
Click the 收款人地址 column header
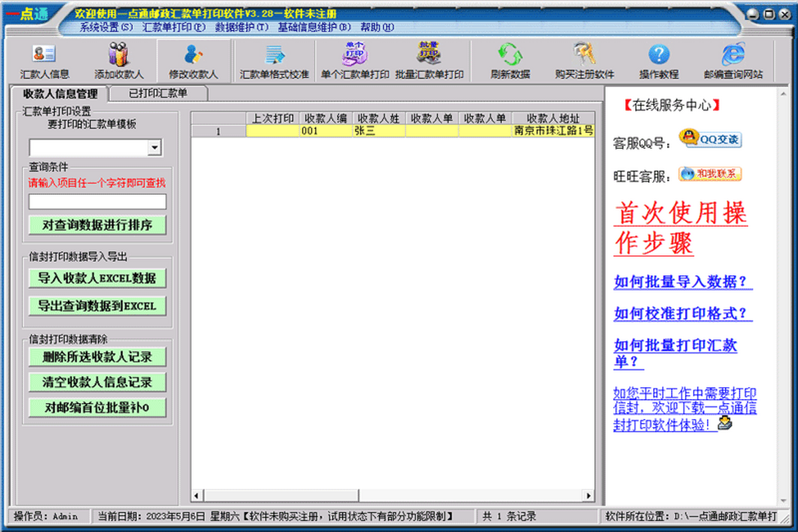point(553,118)
